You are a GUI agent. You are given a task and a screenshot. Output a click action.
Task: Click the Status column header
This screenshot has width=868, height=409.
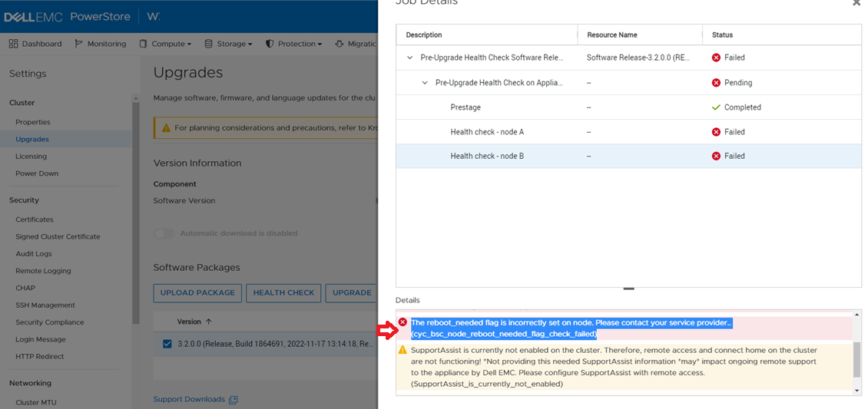(722, 35)
